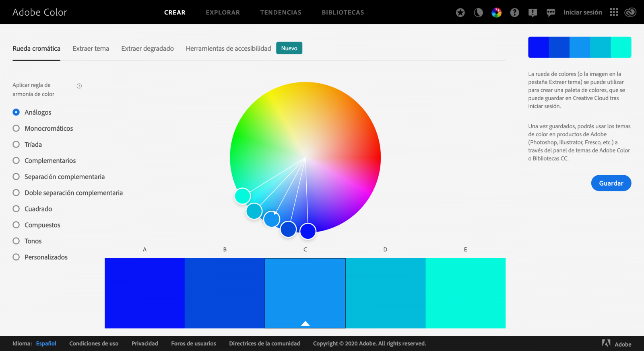
Task: Open the Español language selector
Action: pos(46,343)
